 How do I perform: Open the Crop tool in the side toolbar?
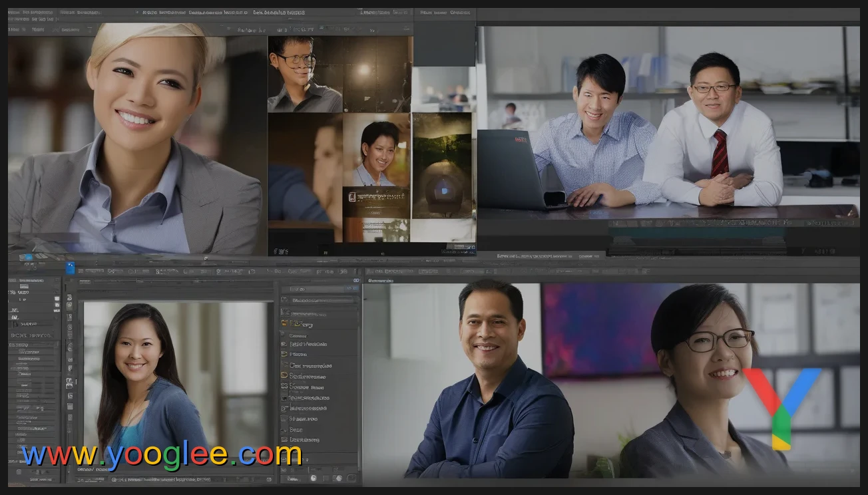click(x=70, y=326)
